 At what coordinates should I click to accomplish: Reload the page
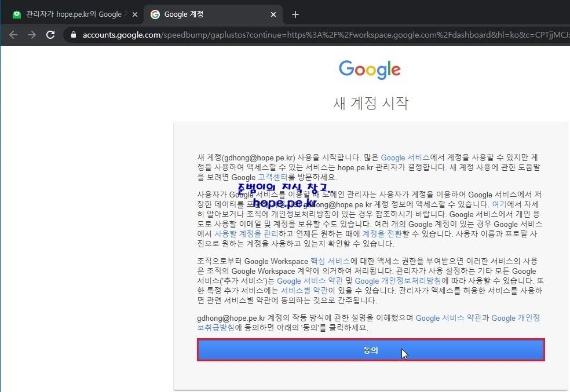point(50,35)
